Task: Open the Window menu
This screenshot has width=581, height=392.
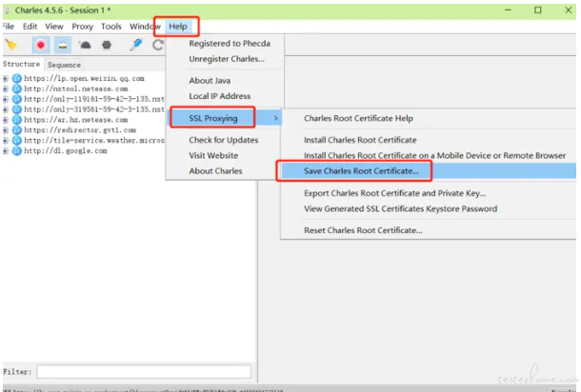Action: 145,27
